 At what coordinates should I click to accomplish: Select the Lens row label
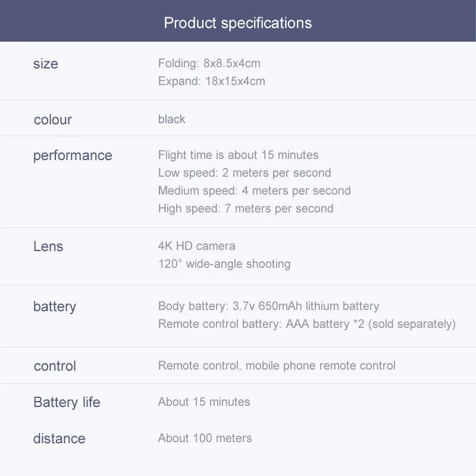point(48,246)
